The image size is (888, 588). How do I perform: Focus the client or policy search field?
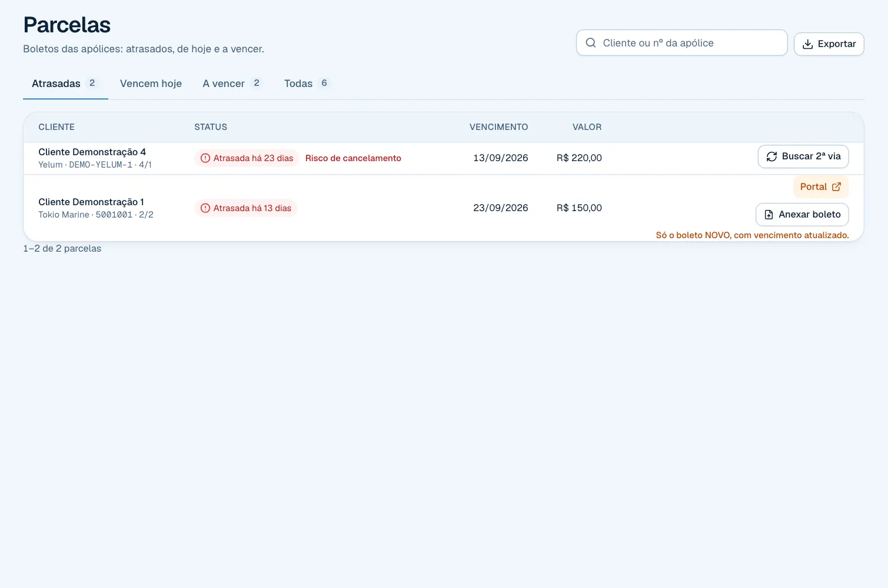[x=681, y=43]
